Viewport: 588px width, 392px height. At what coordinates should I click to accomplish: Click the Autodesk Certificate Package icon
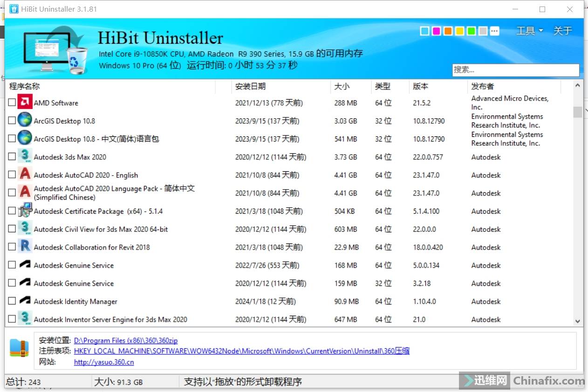pyautogui.click(x=25, y=210)
